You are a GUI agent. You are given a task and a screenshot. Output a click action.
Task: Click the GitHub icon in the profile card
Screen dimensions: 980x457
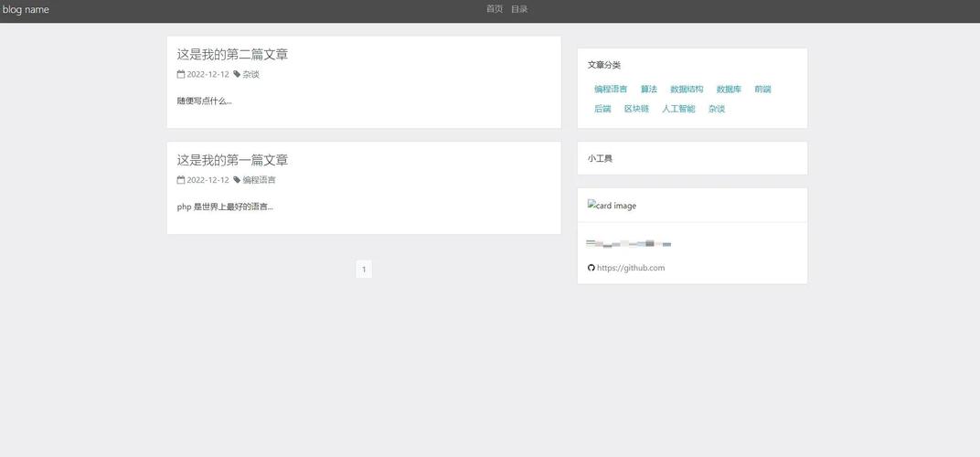pyautogui.click(x=591, y=268)
